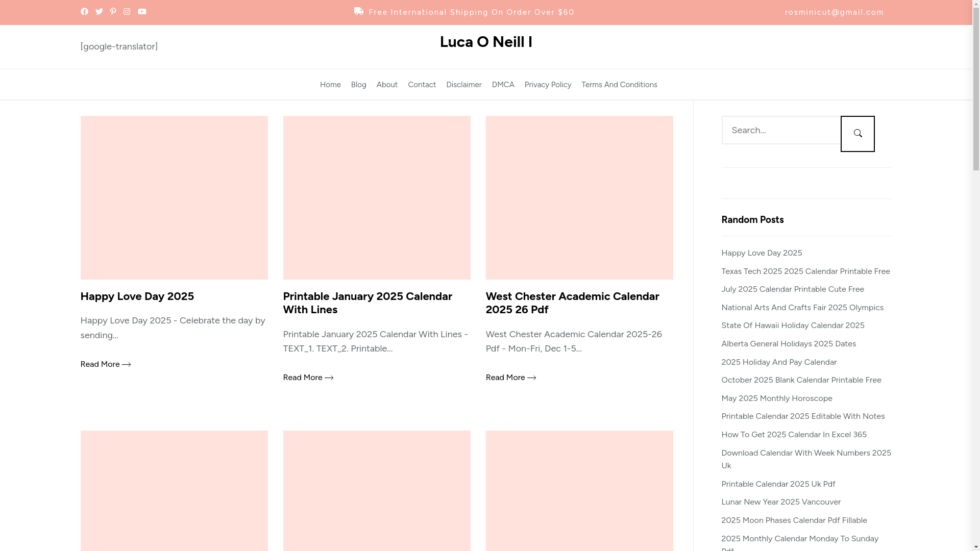Open the Contact menu item
This screenshot has width=980, height=551.
(x=422, y=85)
